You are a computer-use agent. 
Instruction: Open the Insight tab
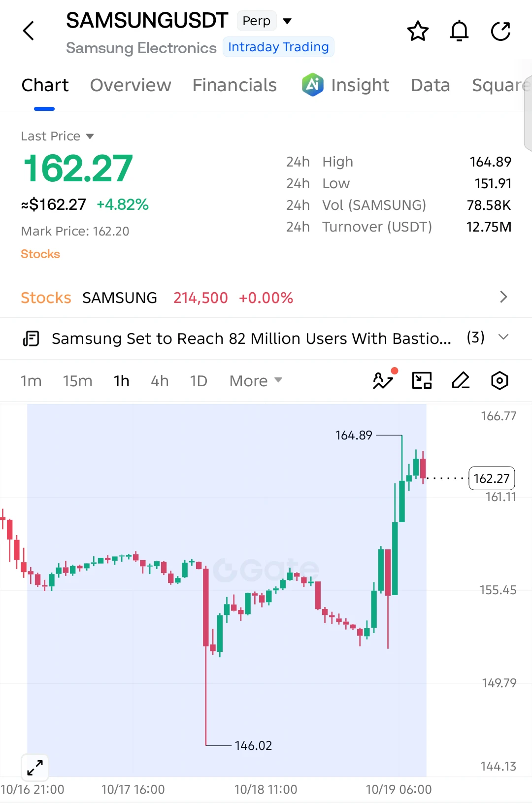[x=360, y=85]
